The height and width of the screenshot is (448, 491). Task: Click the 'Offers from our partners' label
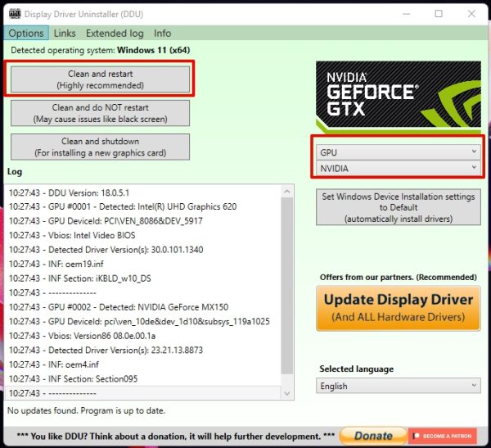click(399, 277)
